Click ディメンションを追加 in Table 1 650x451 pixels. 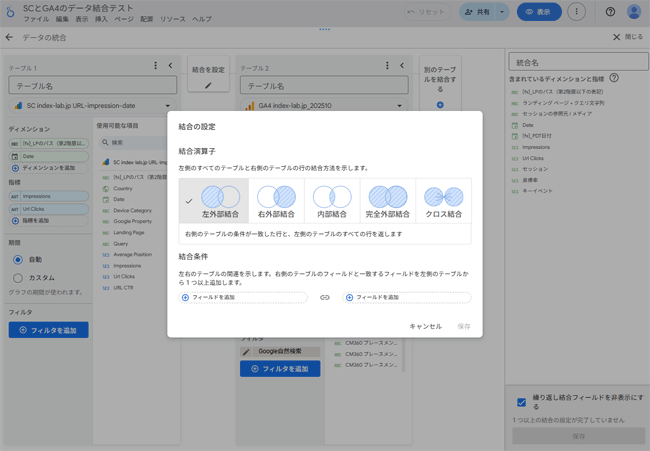click(49, 168)
